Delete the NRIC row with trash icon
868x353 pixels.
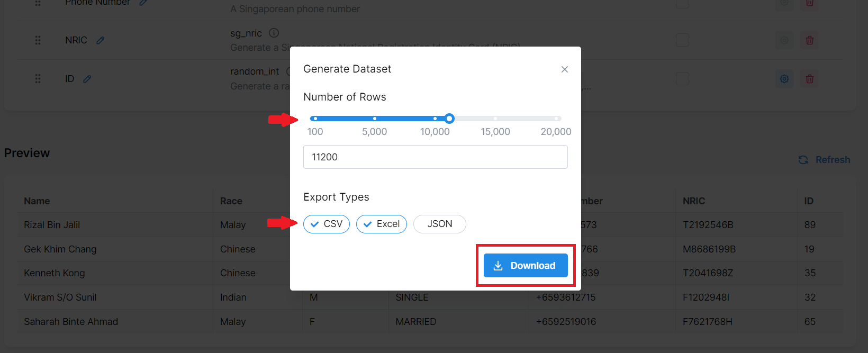pyautogui.click(x=810, y=40)
